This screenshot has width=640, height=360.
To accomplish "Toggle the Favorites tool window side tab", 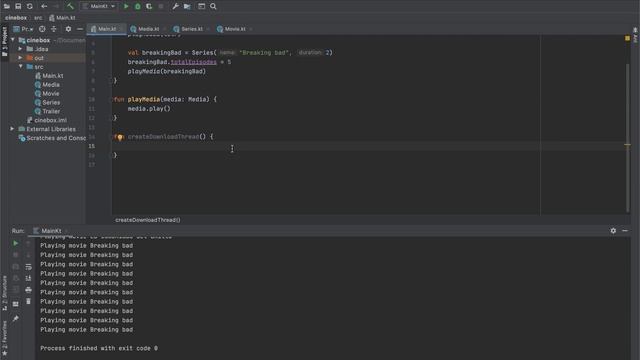I will [4, 338].
